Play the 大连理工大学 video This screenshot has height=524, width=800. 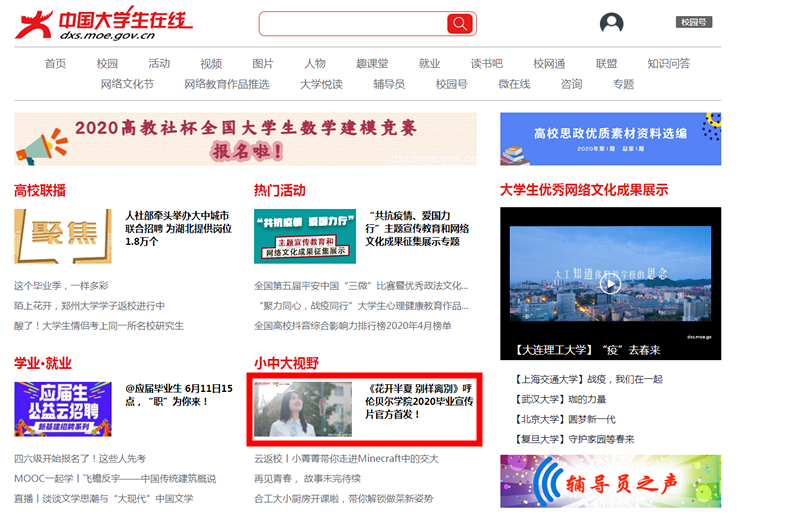click(610, 283)
